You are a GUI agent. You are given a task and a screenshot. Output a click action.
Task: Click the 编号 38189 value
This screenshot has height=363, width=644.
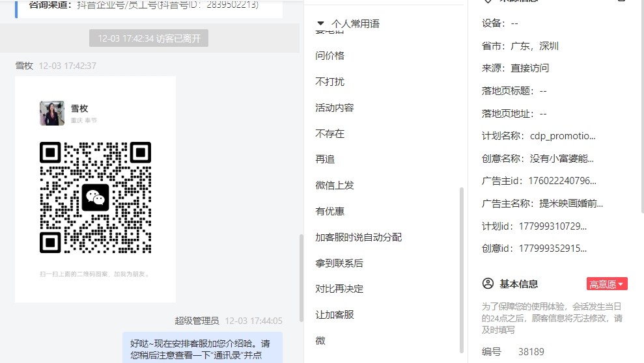click(x=531, y=352)
